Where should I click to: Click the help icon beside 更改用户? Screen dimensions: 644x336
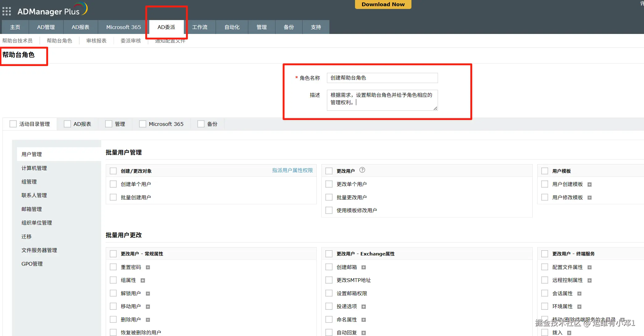pyautogui.click(x=362, y=170)
